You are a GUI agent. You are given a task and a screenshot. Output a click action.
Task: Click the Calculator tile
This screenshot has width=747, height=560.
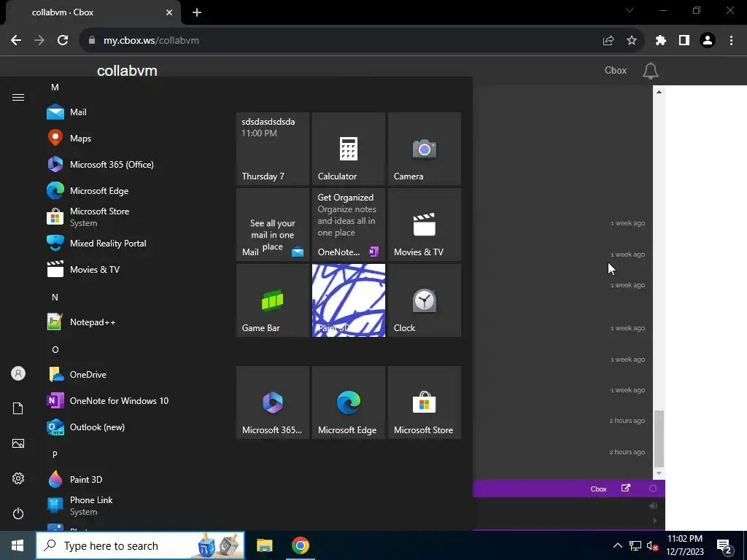(348, 149)
